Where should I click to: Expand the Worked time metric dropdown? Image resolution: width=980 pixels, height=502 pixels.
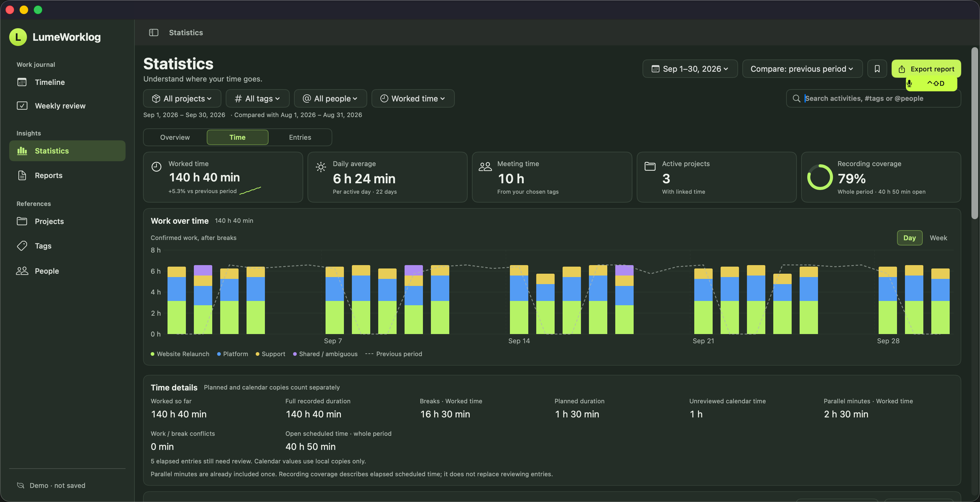coord(413,99)
